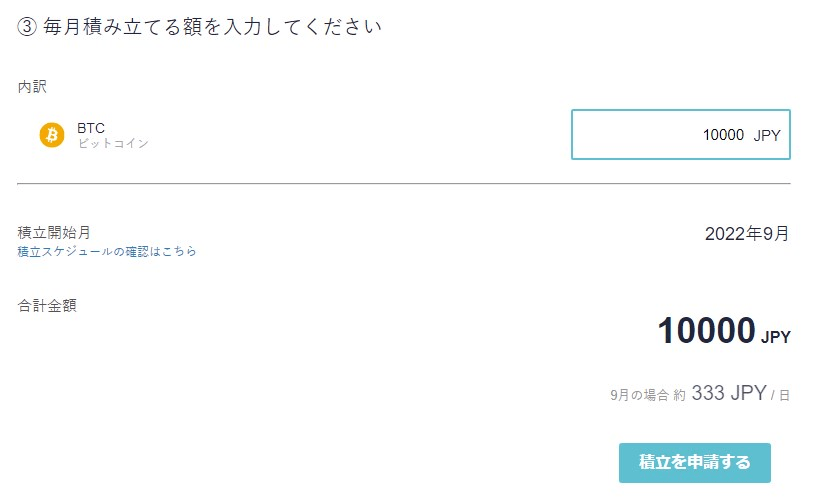
Task: Focus the BTC monthly amount input field
Action: pos(681,135)
